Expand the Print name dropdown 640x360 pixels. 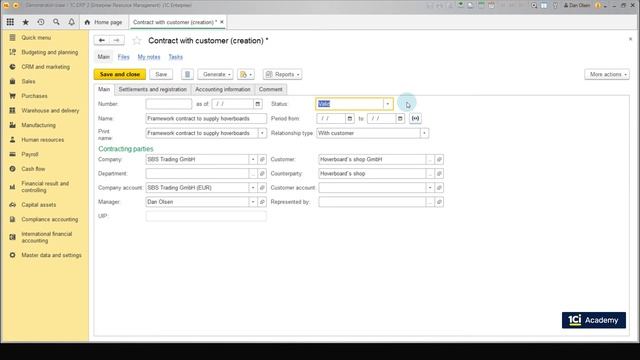click(262, 133)
